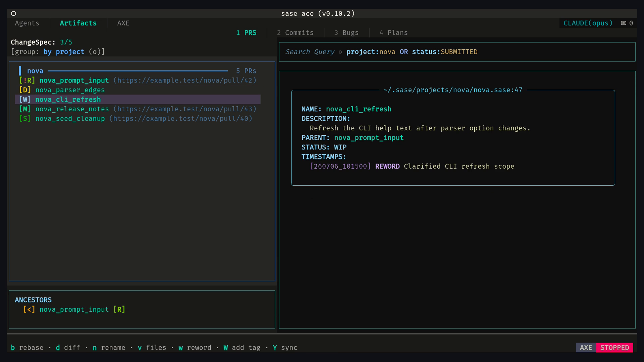
Task: Click the AXE status label
Action: pos(586,348)
